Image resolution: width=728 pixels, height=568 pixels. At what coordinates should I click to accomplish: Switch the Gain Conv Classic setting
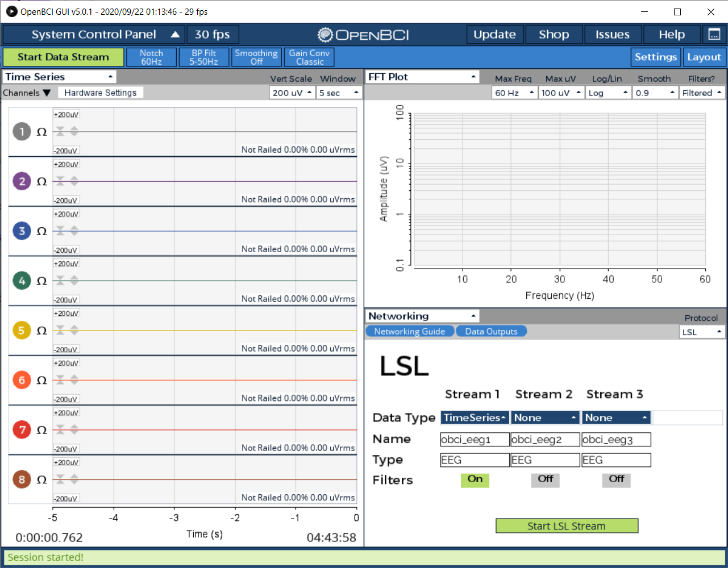click(x=309, y=57)
